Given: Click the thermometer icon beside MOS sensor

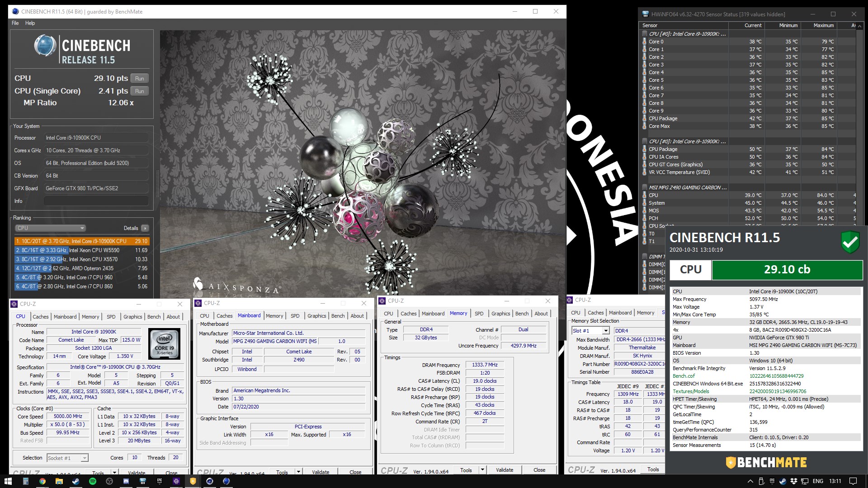Looking at the screenshot, I should [645, 211].
